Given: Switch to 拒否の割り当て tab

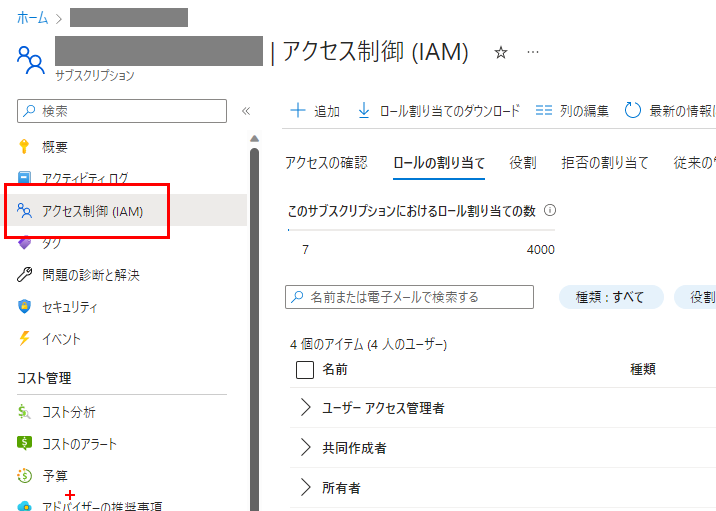Looking at the screenshot, I should click(605, 163).
